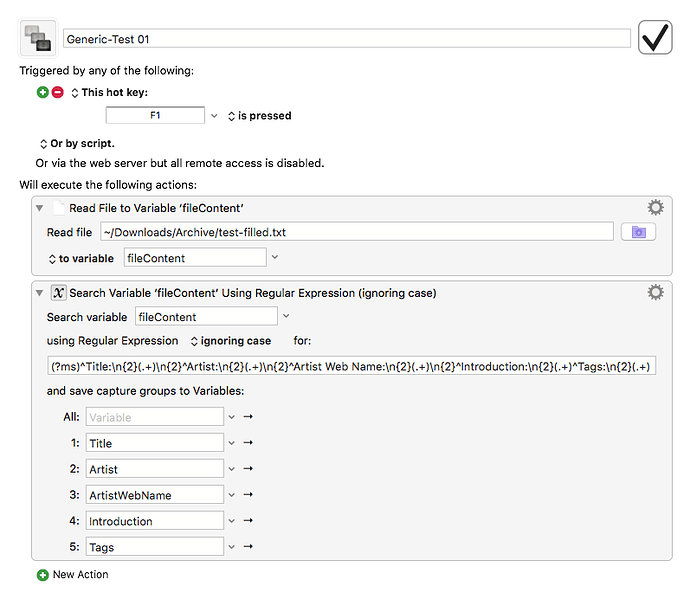Remove the hot key trigger with red minus
This screenshot has width=690, height=599.
[58, 92]
